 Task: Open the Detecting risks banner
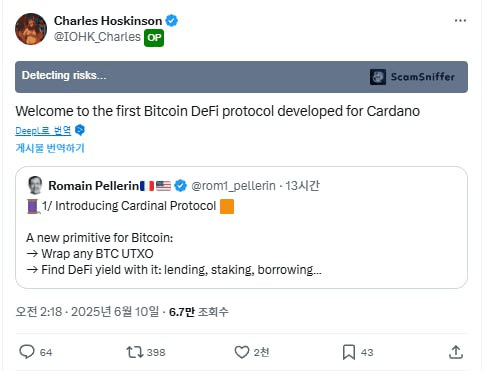[x=241, y=77]
